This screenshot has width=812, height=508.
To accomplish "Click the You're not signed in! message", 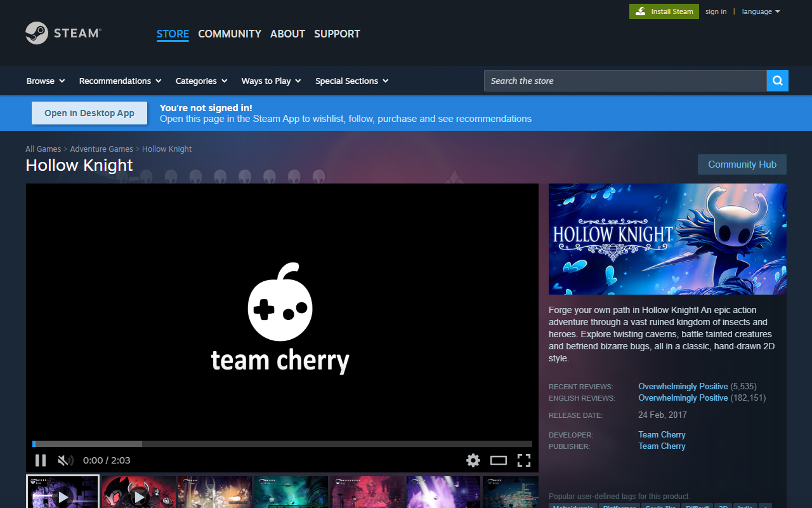I will click(206, 108).
